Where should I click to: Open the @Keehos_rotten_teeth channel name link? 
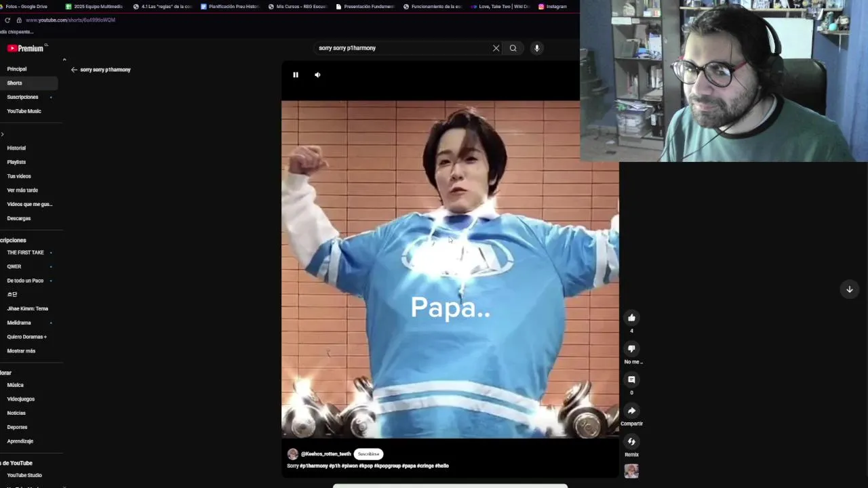click(326, 454)
